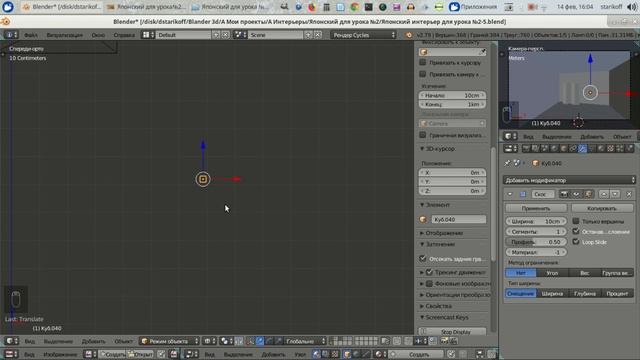
Task: Click the Ширина 10cm value field
Action: [536, 221]
